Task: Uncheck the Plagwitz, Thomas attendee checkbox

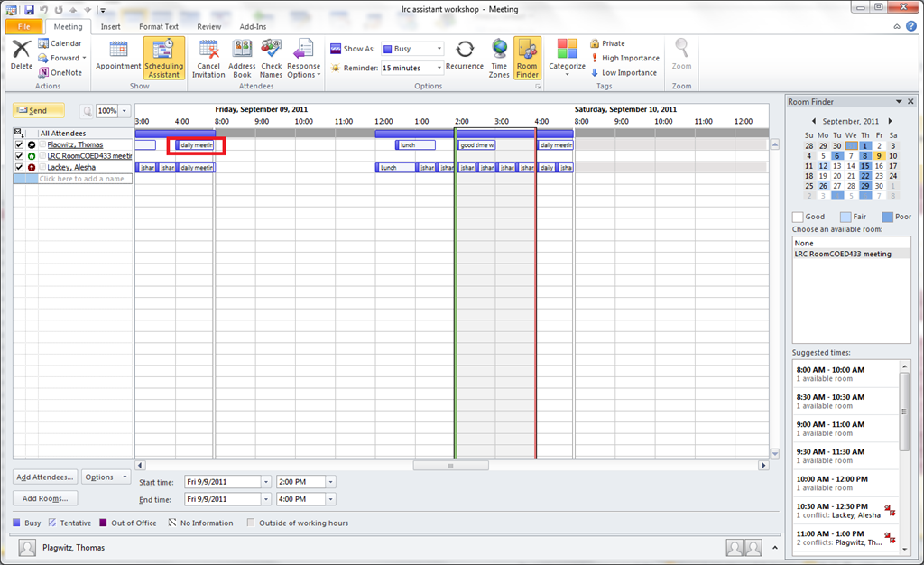Action: pyautogui.click(x=20, y=144)
